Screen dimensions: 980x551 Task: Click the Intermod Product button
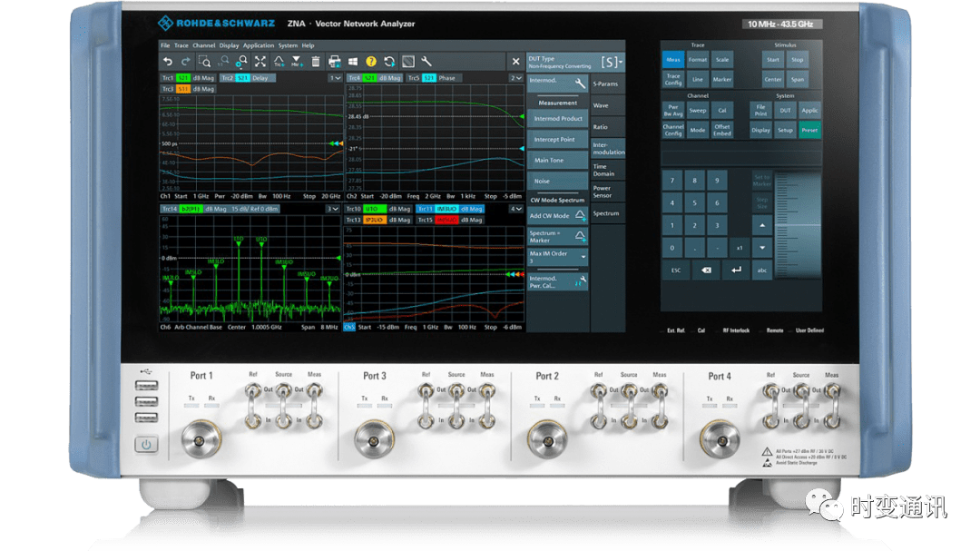pos(557,119)
